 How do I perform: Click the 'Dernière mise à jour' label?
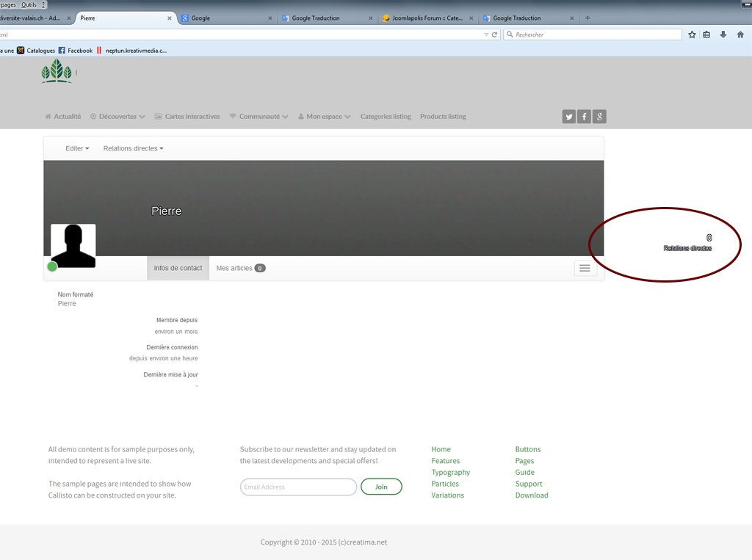(170, 374)
